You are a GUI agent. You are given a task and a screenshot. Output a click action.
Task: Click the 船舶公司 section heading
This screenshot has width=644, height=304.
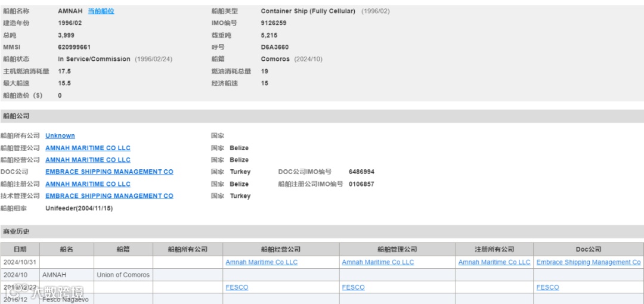17,116
